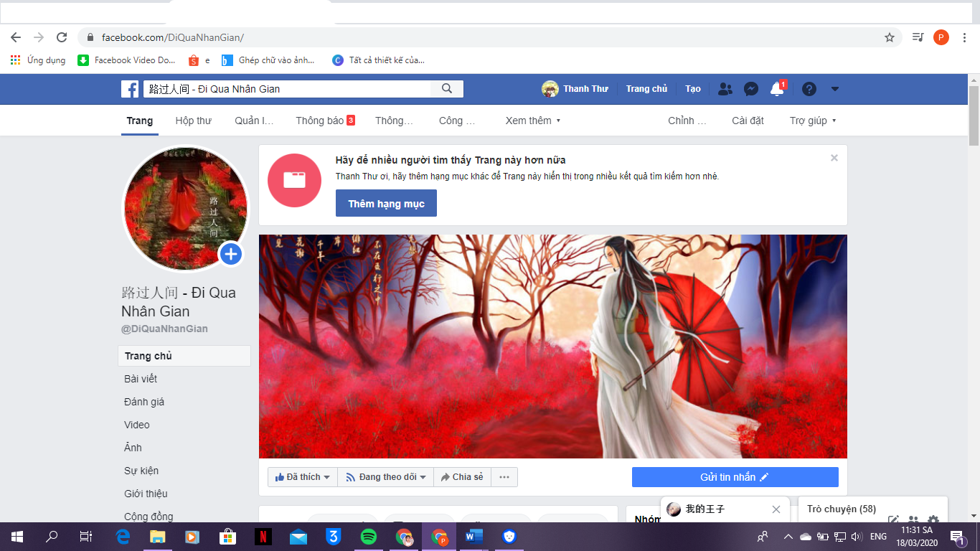The height and width of the screenshot is (551, 980).
Task: Open the Trò chuyện (58) chat panel
Action: pyautogui.click(x=842, y=509)
